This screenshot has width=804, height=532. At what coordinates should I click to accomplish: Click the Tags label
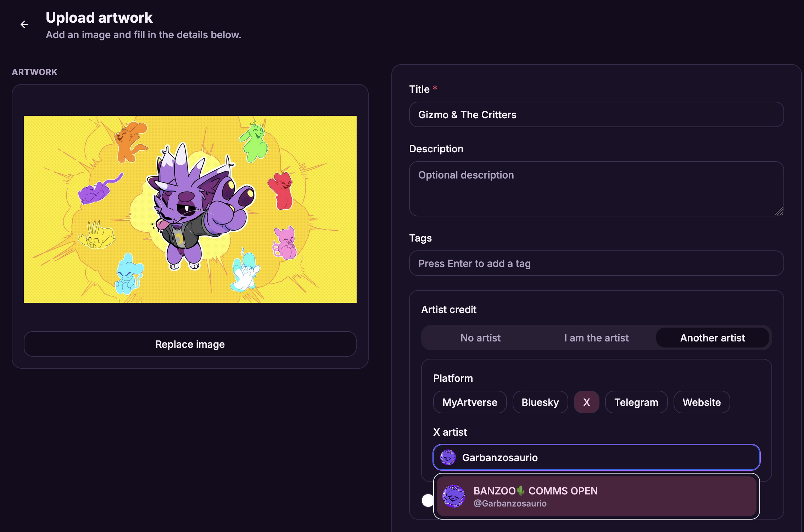[420, 238]
